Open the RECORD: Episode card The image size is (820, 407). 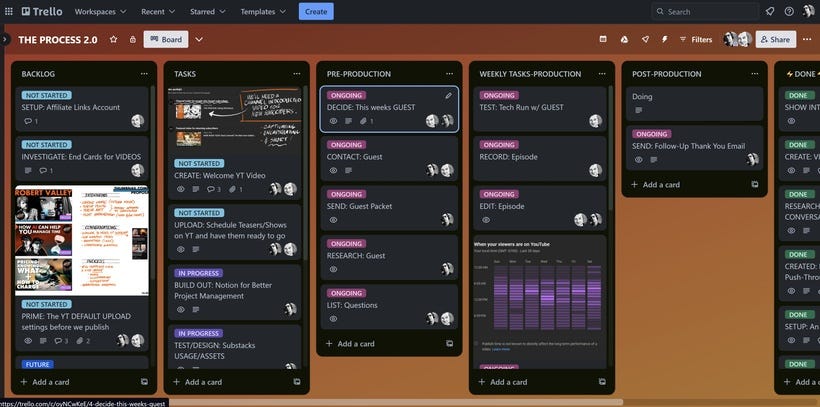coord(540,159)
